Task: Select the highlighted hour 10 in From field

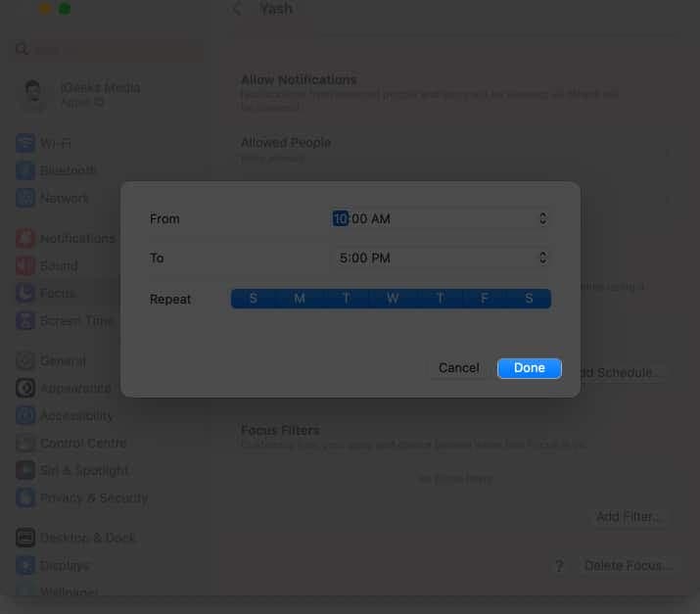Action: click(x=340, y=218)
